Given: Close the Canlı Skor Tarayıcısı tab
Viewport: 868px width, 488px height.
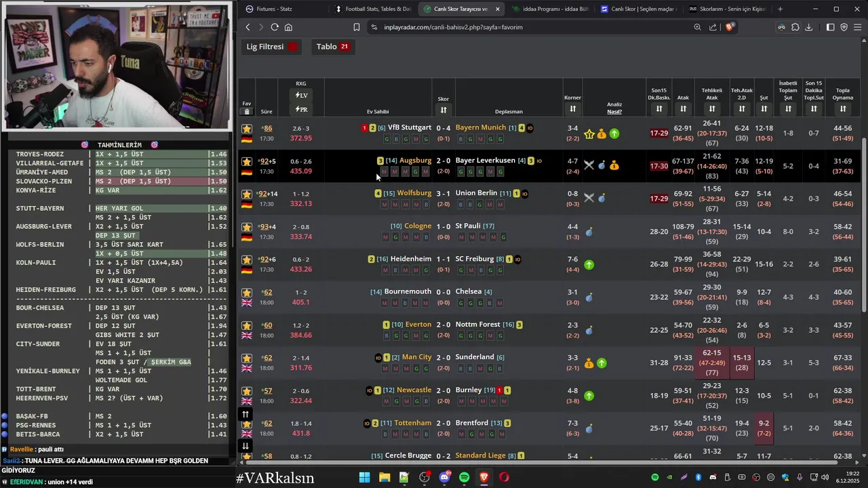Looking at the screenshot, I should 498,9.
